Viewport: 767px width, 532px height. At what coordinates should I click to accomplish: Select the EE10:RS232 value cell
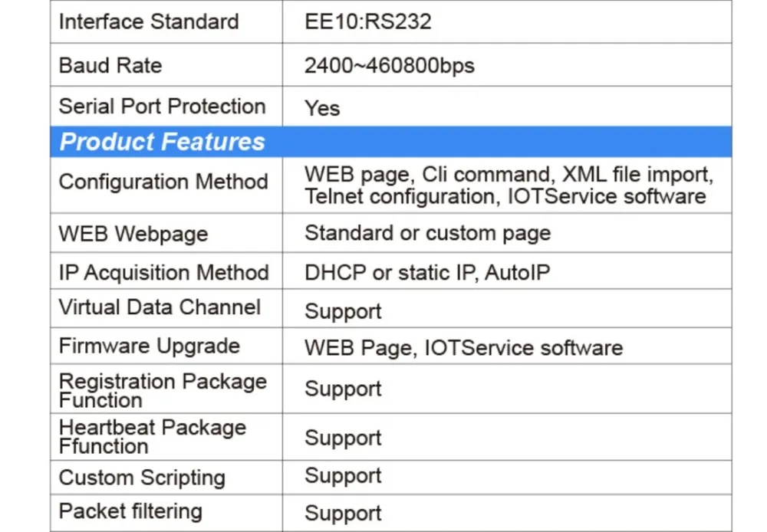[x=368, y=21]
